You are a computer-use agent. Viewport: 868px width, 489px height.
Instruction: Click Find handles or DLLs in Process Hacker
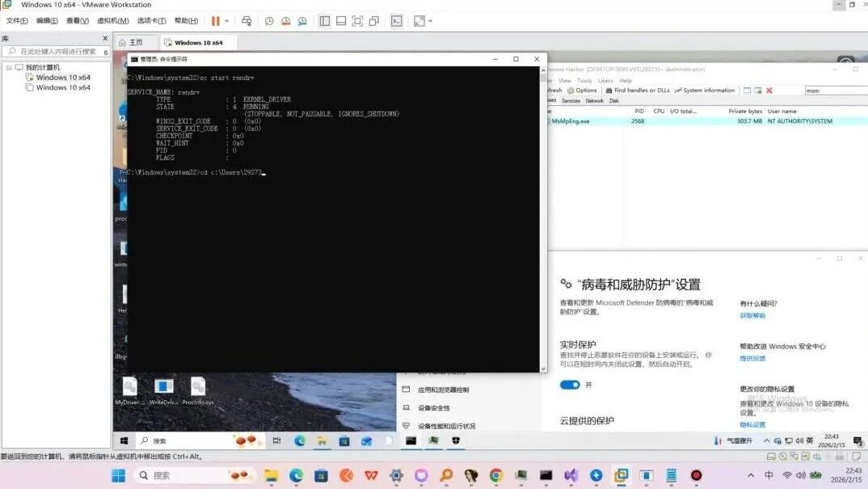638,91
